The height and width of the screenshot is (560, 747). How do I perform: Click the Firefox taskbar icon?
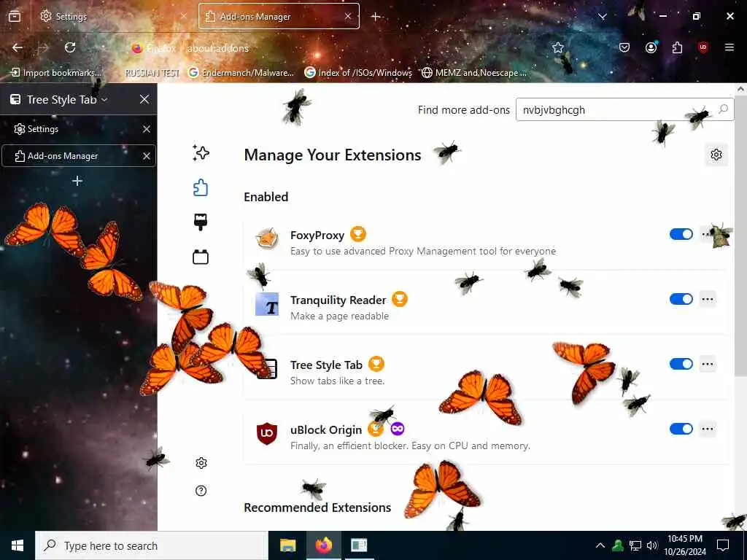323,545
